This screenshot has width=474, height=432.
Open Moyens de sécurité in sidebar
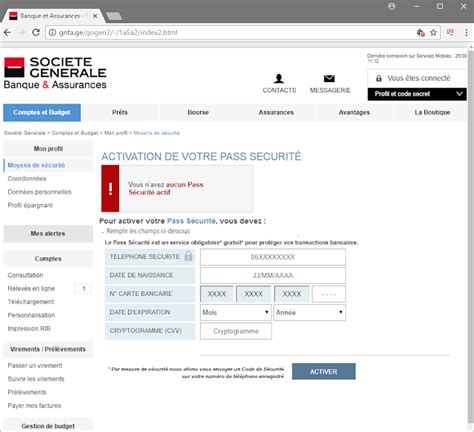tap(36, 165)
